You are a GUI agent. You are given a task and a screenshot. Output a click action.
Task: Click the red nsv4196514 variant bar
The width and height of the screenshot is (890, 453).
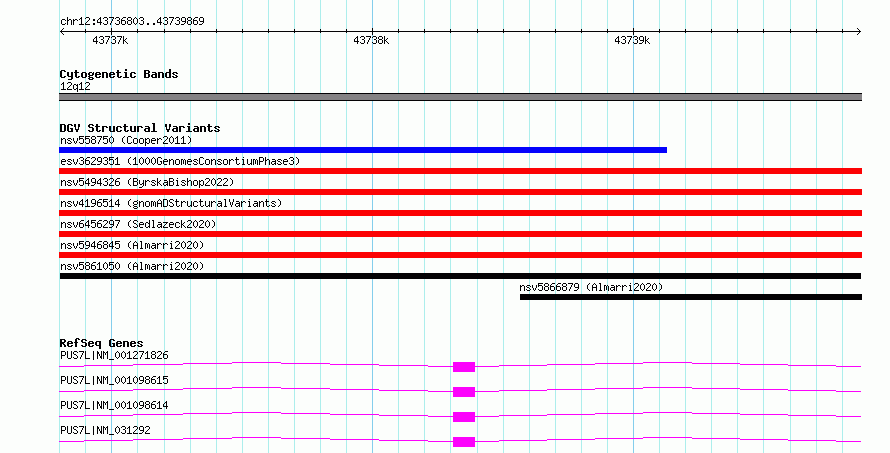click(x=461, y=213)
